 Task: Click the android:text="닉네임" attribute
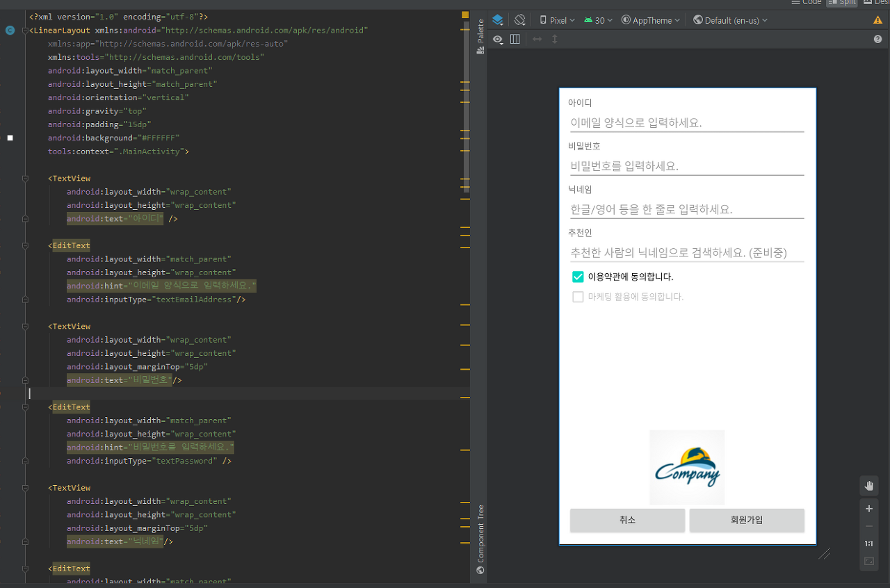115,541
